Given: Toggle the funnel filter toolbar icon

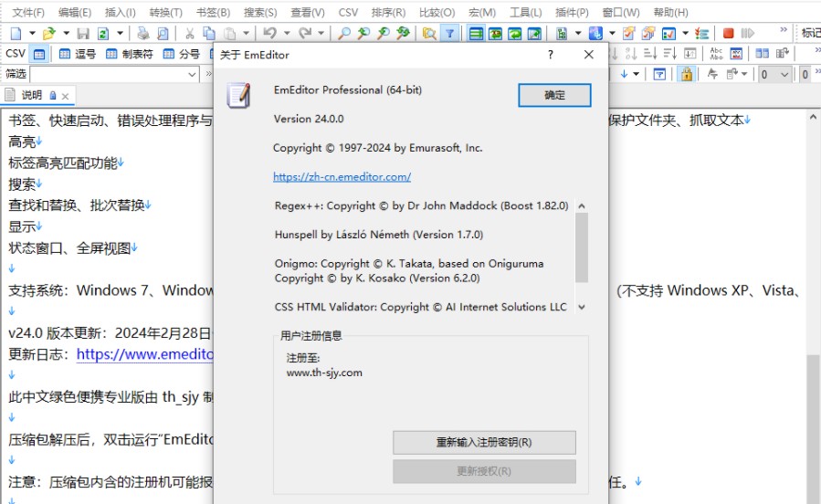Looking at the screenshot, I should 450,34.
